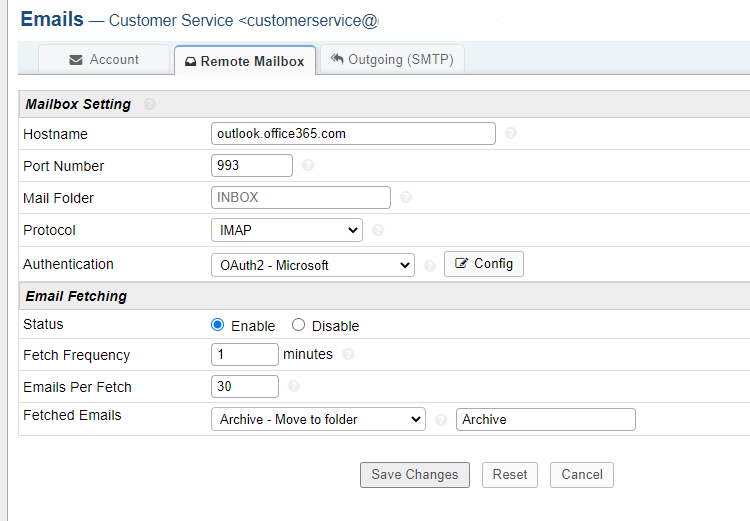Click the Save Changes button
The image size is (750, 521).
pyautogui.click(x=414, y=474)
